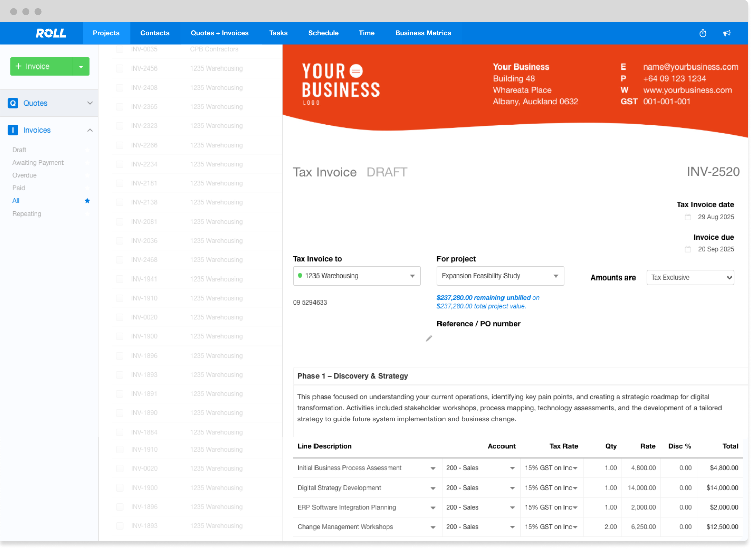Click the pencil edit icon for reference

click(429, 339)
